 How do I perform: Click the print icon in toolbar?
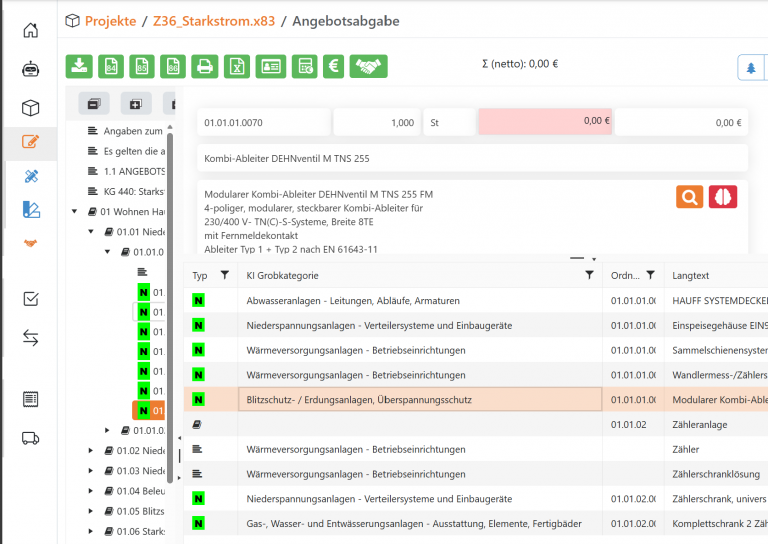tap(204, 66)
